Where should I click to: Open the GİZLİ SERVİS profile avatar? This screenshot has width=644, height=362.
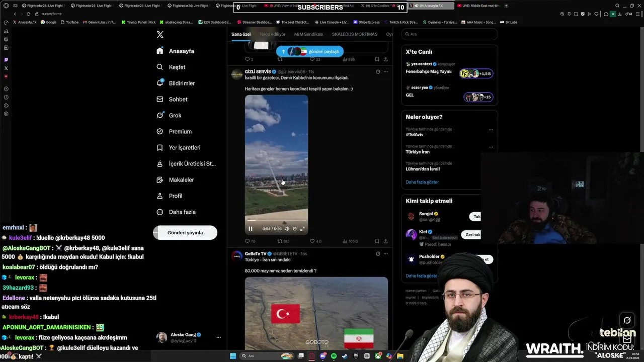237,75
